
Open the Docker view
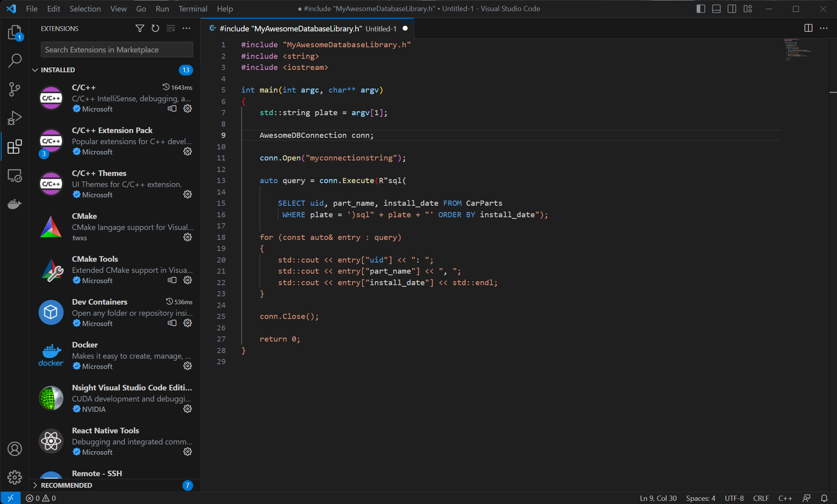pyautogui.click(x=15, y=204)
